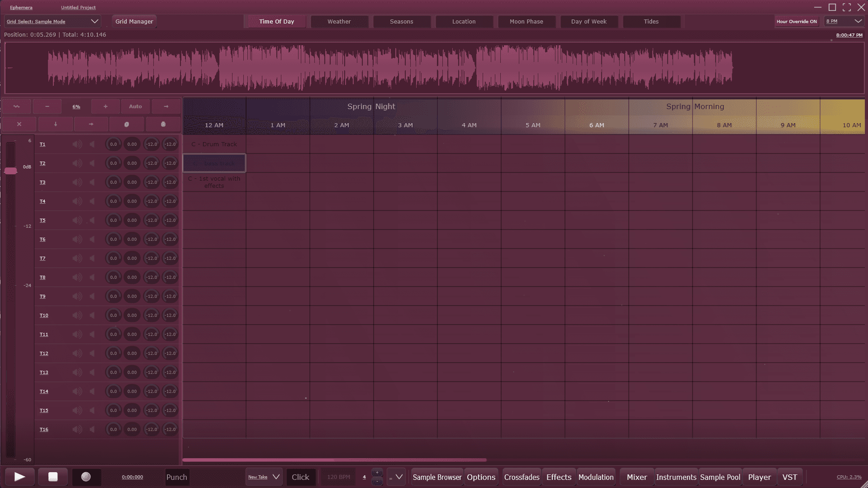The width and height of the screenshot is (868, 488).
Task: Click the Record button in transport
Action: click(x=86, y=477)
